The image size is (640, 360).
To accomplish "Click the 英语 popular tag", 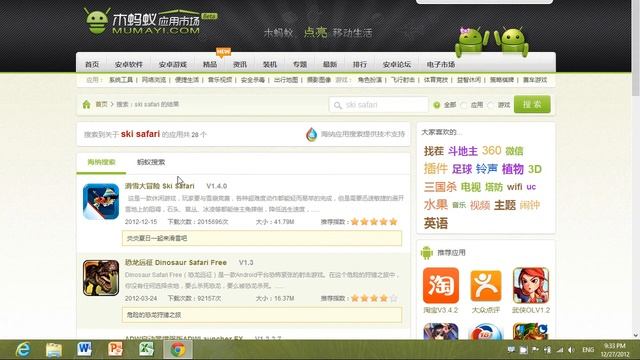I will click(x=436, y=223).
